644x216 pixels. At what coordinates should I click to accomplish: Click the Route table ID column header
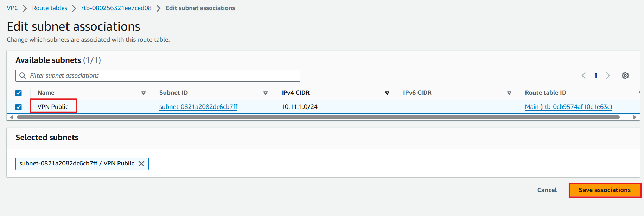(546, 93)
